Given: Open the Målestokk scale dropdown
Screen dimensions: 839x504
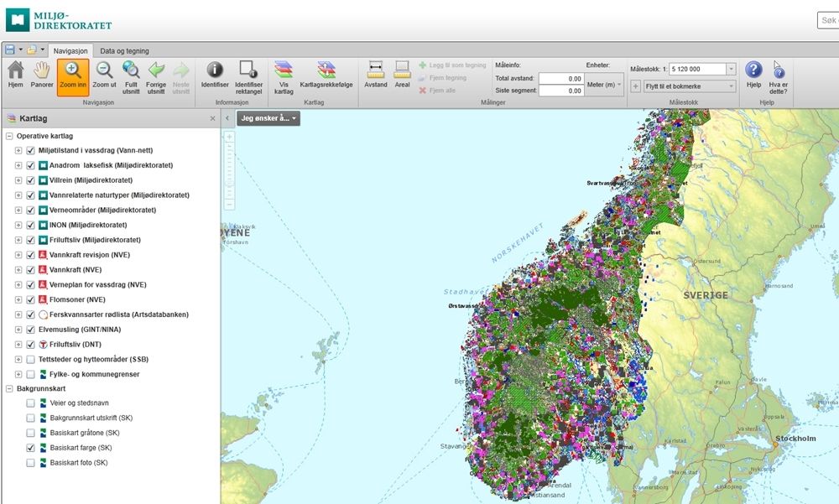Looking at the screenshot, I should pos(731,69).
